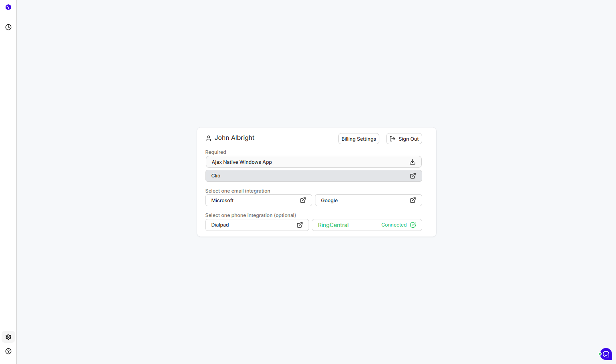Open the help question mark icon
The image size is (616, 364).
click(8, 351)
